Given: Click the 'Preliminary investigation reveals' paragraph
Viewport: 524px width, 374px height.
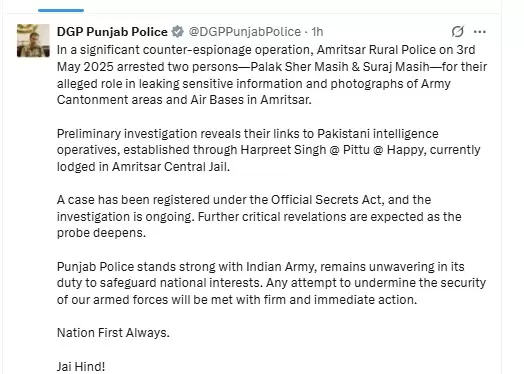Looking at the screenshot, I should pyautogui.click(x=268, y=150).
